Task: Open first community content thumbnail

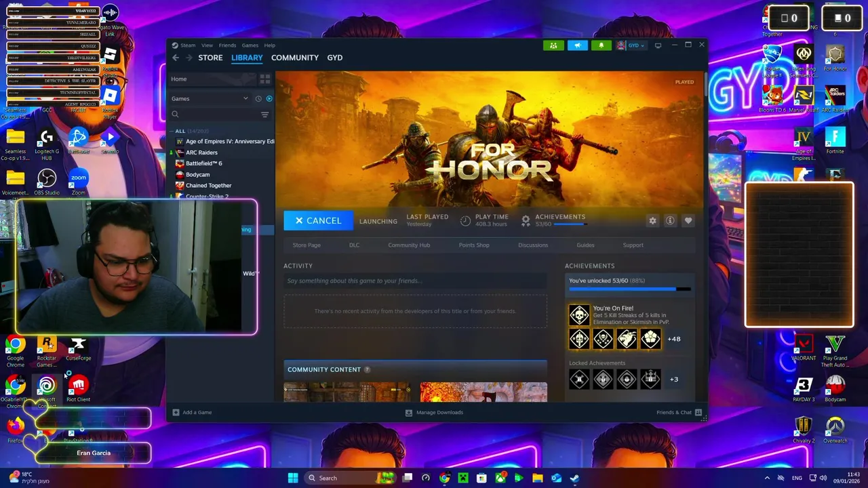Action: [x=347, y=392]
